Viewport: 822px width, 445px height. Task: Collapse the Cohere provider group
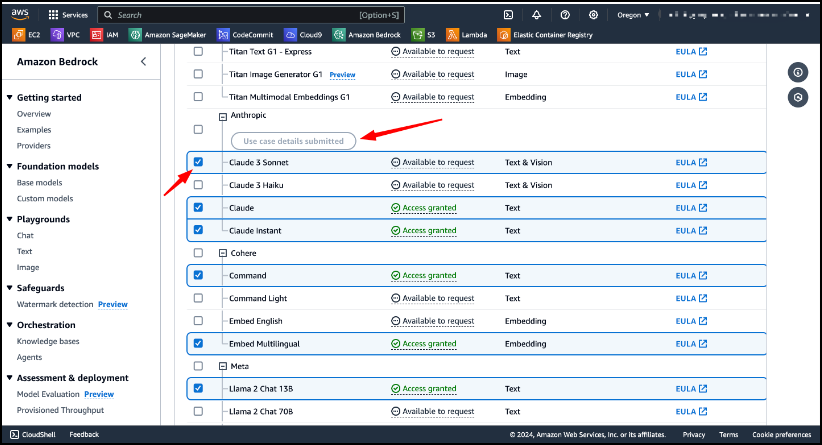point(223,253)
